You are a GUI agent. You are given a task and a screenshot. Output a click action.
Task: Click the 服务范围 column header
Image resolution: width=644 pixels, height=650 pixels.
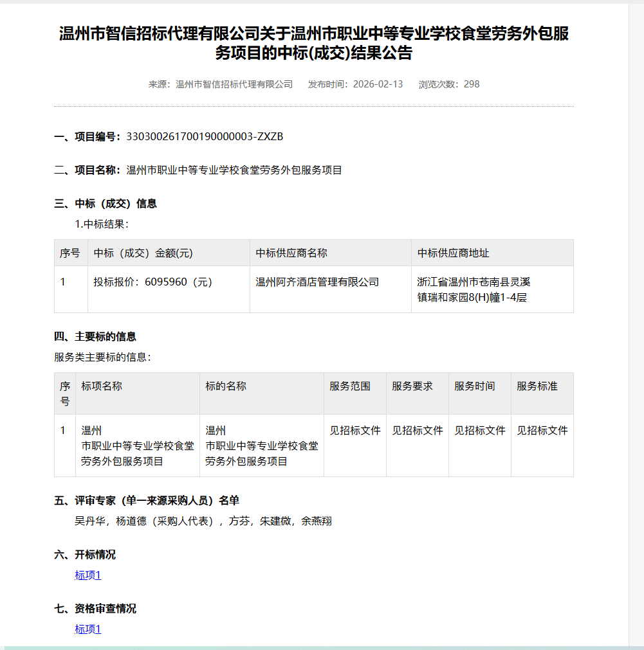point(350,386)
